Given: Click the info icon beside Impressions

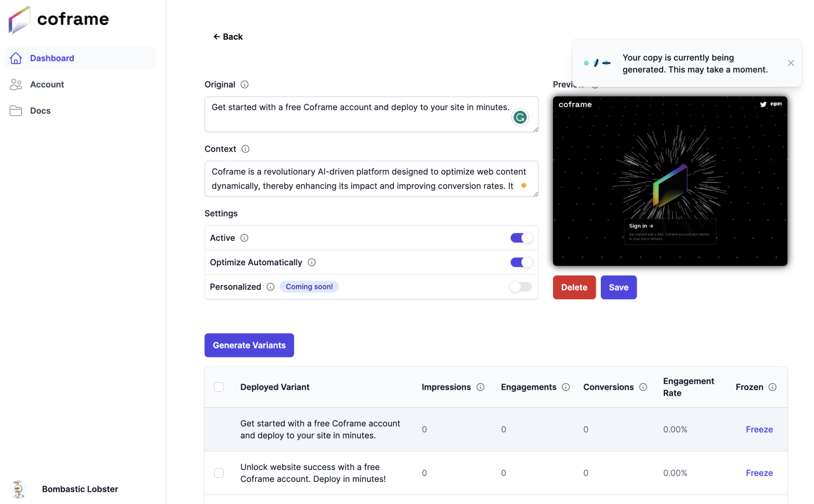Looking at the screenshot, I should click(x=481, y=387).
